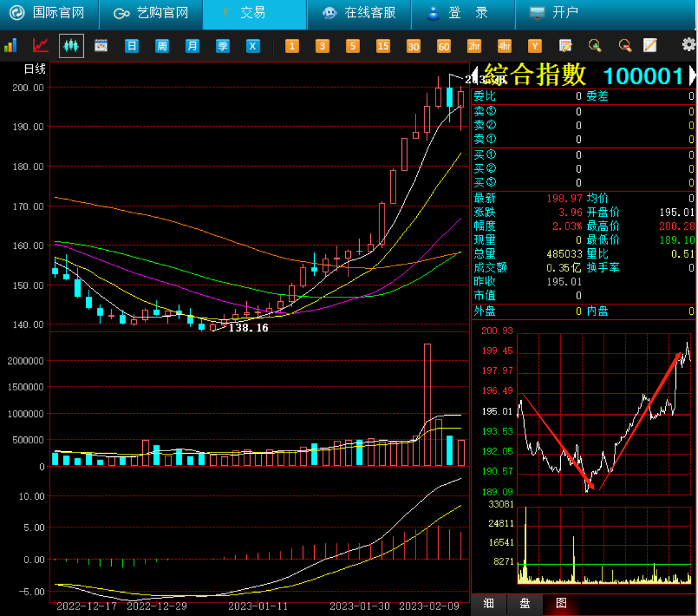Click the 外盘 label
The image size is (698, 616).
(484, 311)
